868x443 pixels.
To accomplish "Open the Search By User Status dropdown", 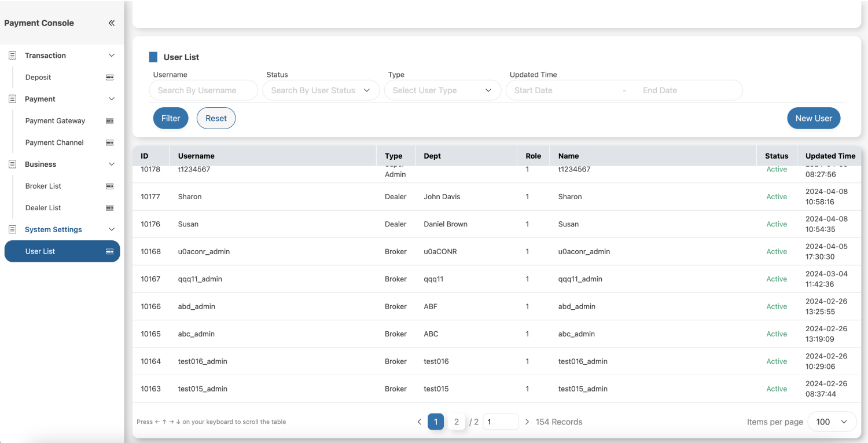I will (x=321, y=90).
